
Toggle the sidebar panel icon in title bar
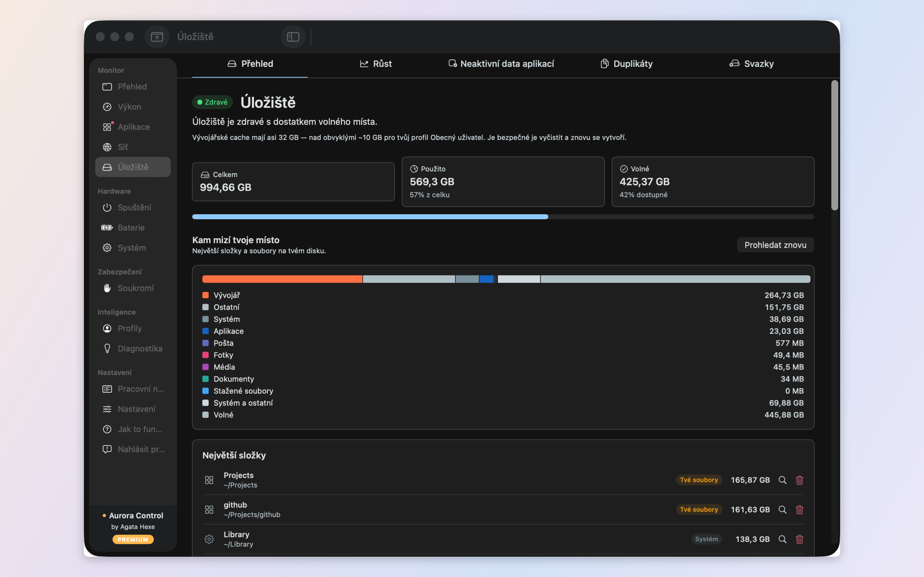click(x=293, y=37)
